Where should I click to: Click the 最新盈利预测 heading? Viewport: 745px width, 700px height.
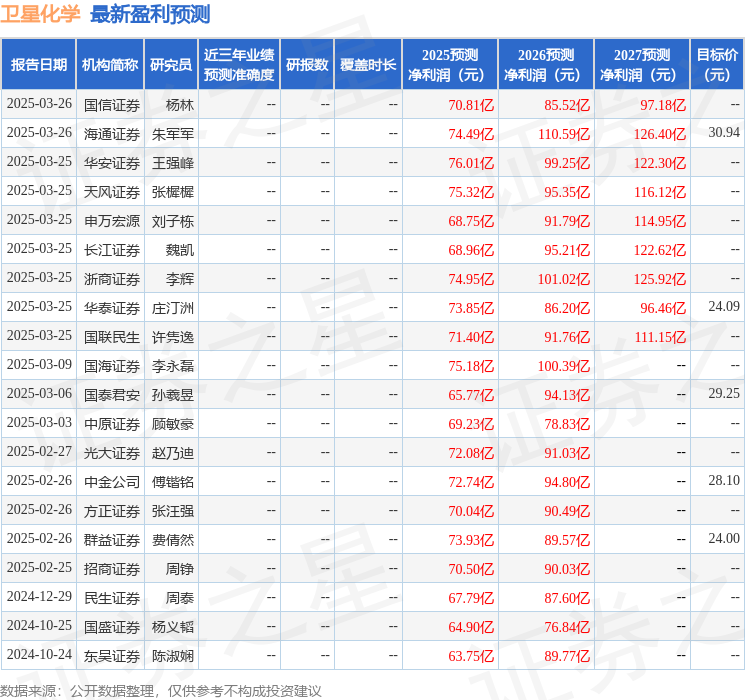coord(150,14)
